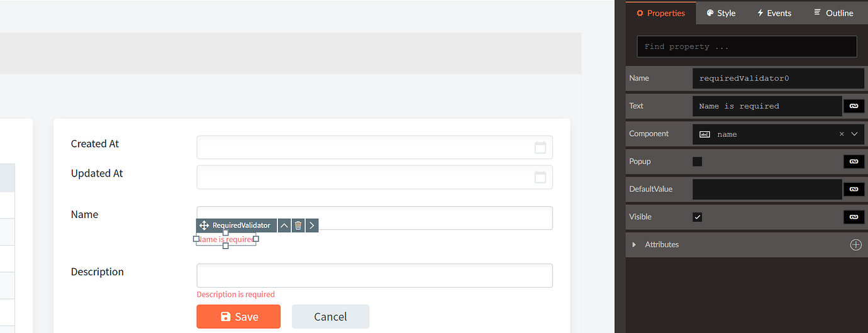Expand the Attributes section

click(634, 244)
